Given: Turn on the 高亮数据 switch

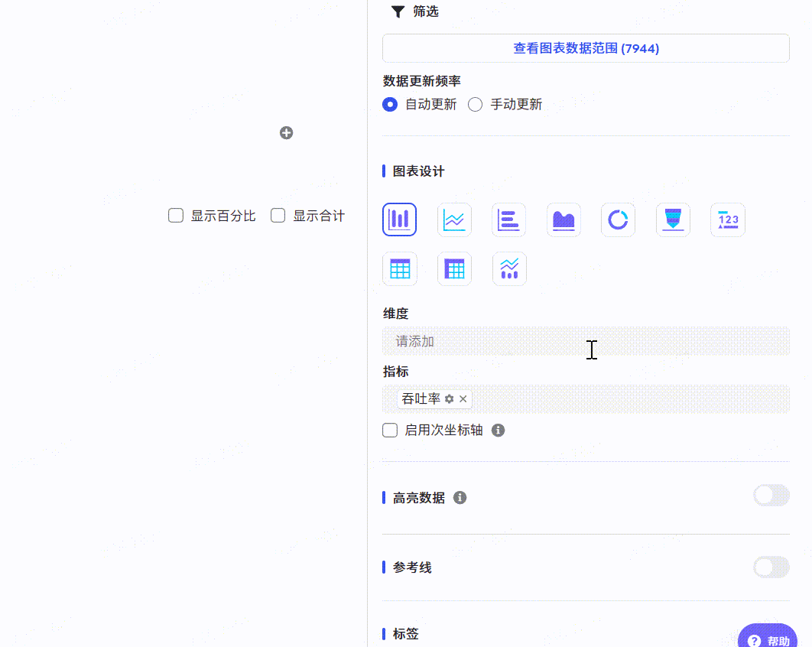Looking at the screenshot, I should (771, 496).
